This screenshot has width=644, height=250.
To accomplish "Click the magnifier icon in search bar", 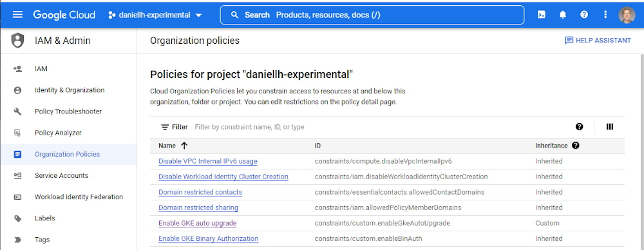I will [235, 15].
